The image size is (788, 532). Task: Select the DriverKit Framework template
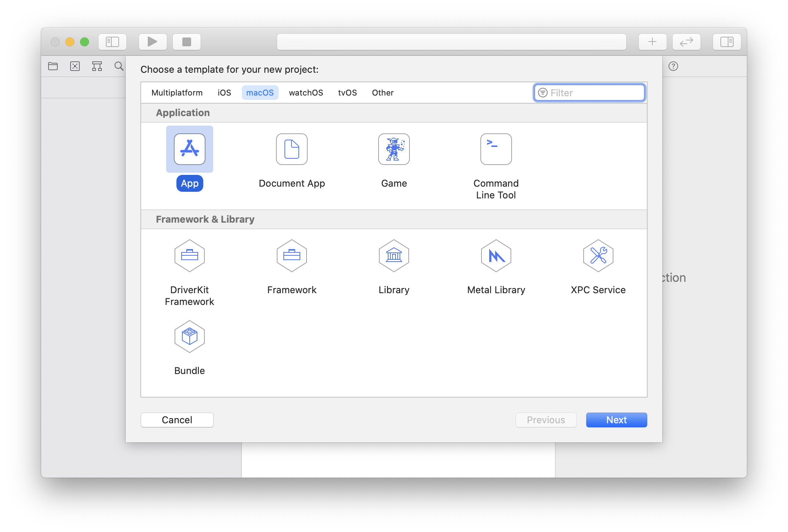[189, 256]
